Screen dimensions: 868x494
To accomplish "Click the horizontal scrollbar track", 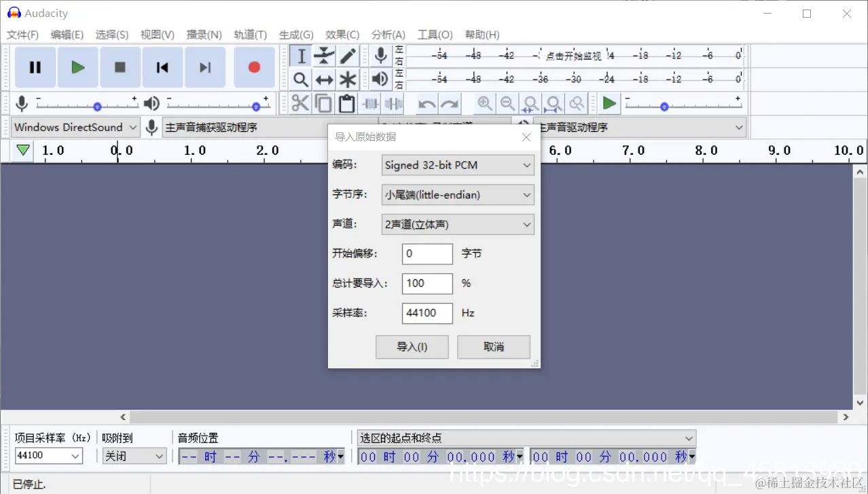I will (484, 417).
